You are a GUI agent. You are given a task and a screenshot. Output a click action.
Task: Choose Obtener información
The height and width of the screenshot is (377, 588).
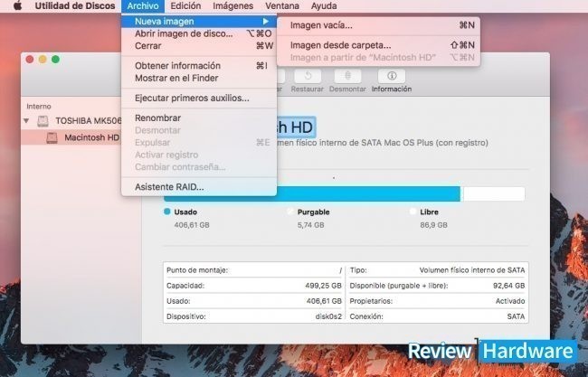point(199,66)
